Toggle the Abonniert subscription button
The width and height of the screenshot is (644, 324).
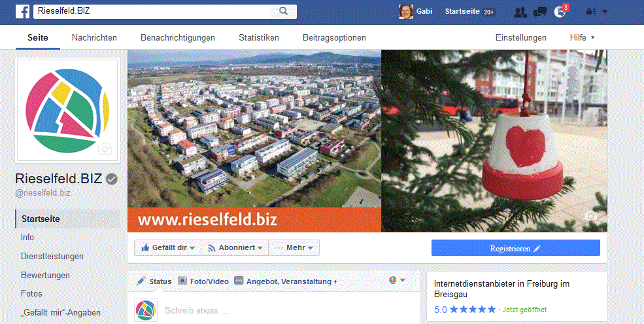click(x=235, y=248)
